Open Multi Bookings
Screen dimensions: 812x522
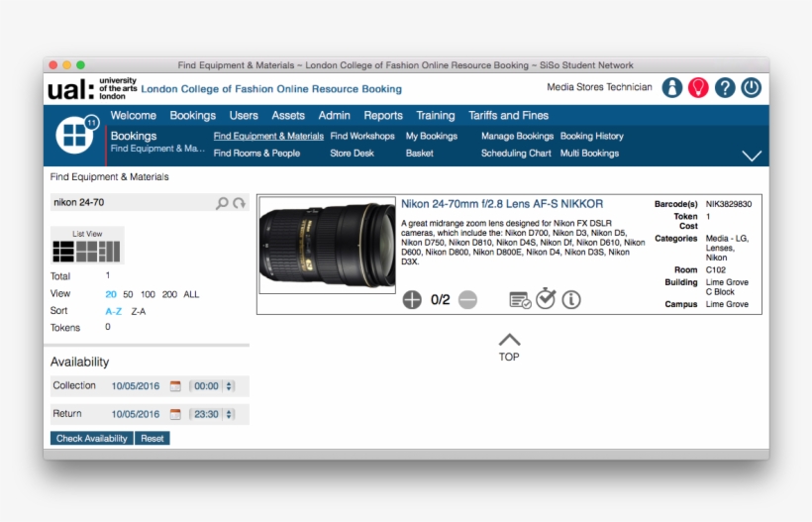(x=589, y=153)
